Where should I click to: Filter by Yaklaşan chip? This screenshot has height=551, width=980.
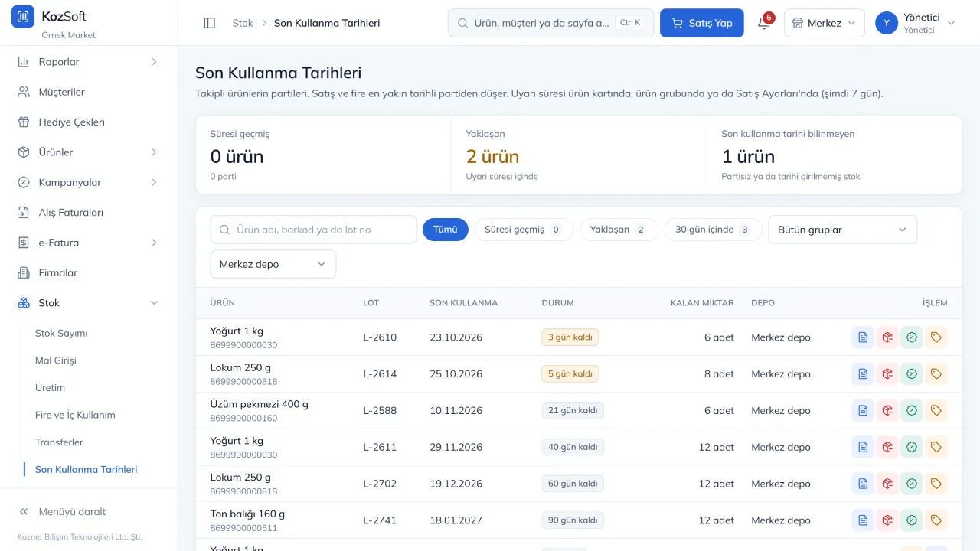click(x=619, y=230)
